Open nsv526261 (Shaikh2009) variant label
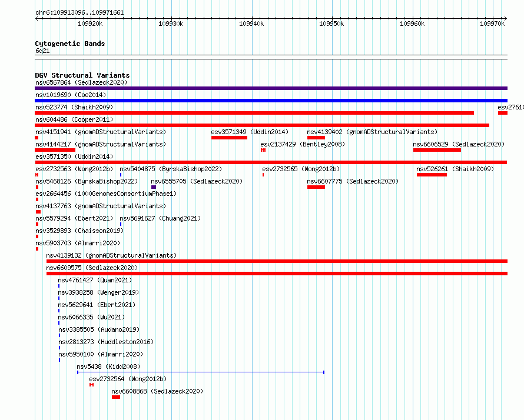The image size is (524, 420). (455, 169)
